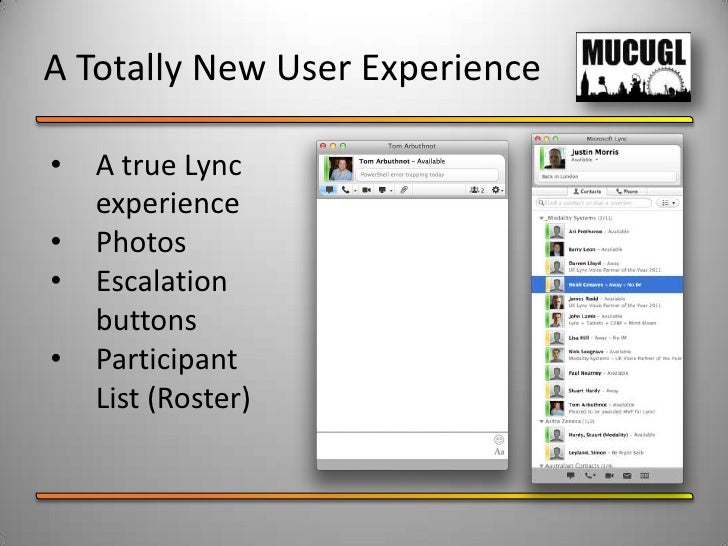Viewport: 728px width, 546px height.
Task: Select the Hardy, Stuart (Modality) contact
Action: pyautogui.click(x=607, y=435)
